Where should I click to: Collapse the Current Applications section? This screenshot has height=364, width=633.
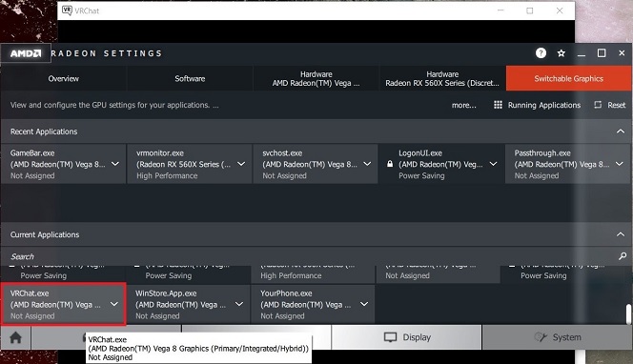[x=621, y=234]
